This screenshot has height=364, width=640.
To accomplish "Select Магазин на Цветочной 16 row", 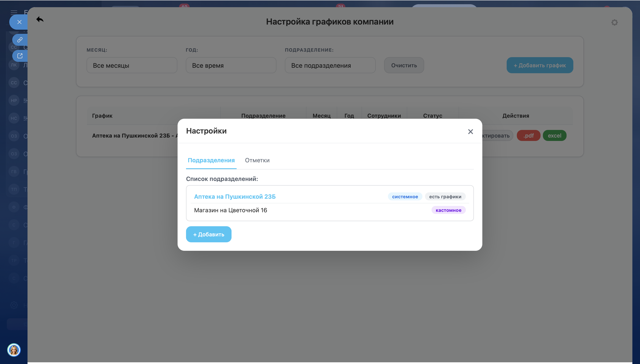I will [230, 210].
